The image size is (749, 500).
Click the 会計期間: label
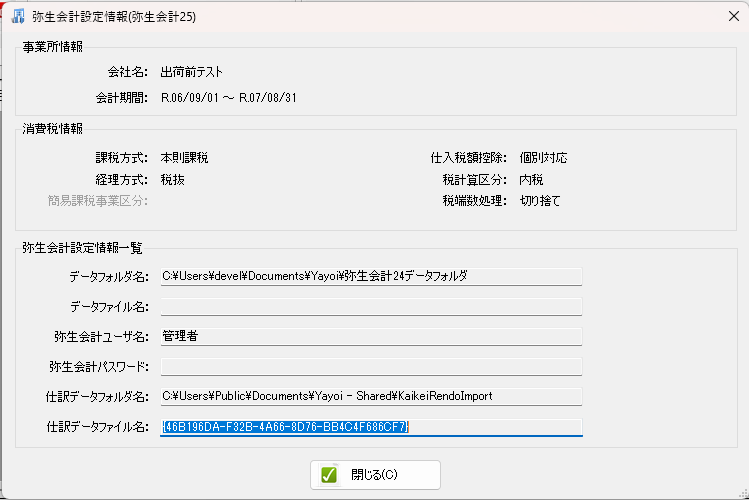(122, 98)
